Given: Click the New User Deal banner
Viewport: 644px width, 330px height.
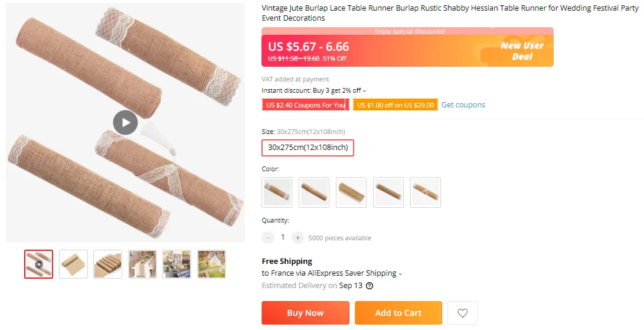Looking at the screenshot, I should 522,51.
